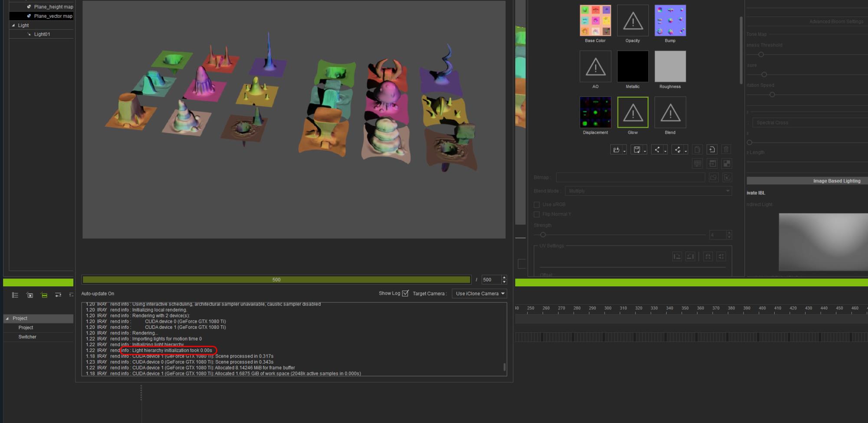Click the first share icon
The image size is (868, 423).
pos(657,150)
